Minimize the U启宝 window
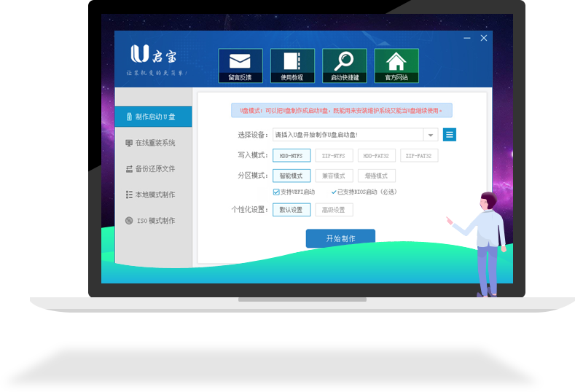This screenshot has height=392, width=575. point(467,39)
